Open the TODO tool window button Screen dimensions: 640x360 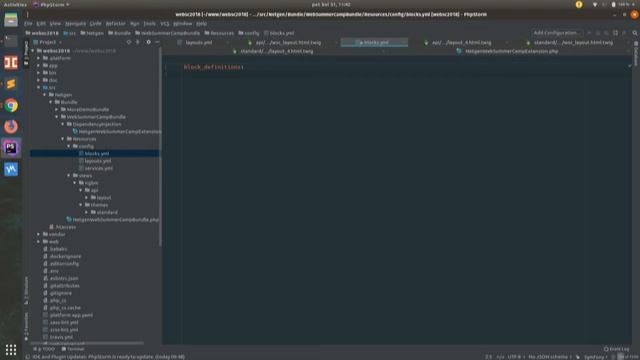[44, 349]
